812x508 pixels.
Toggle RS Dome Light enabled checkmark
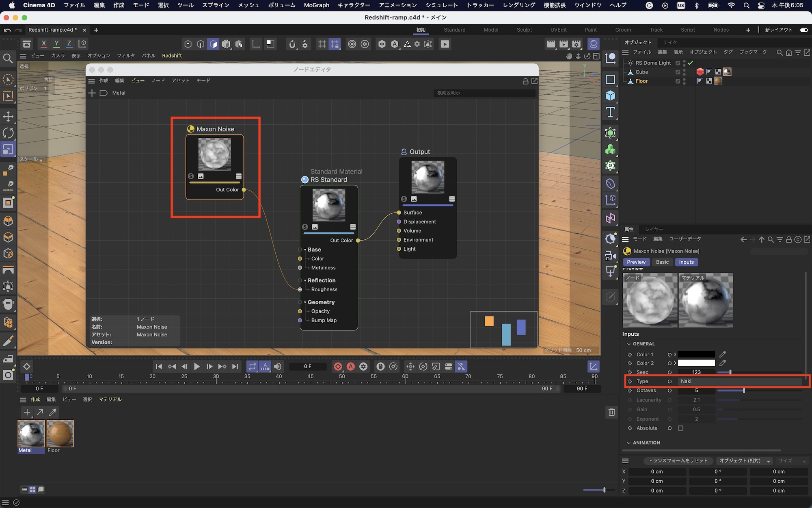click(690, 63)
